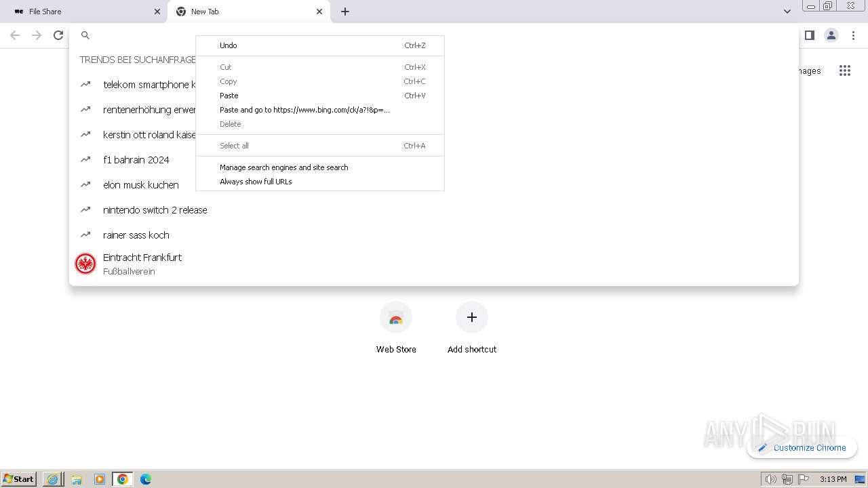Open the Chrome three-dot menu

(x=853, y=35)
